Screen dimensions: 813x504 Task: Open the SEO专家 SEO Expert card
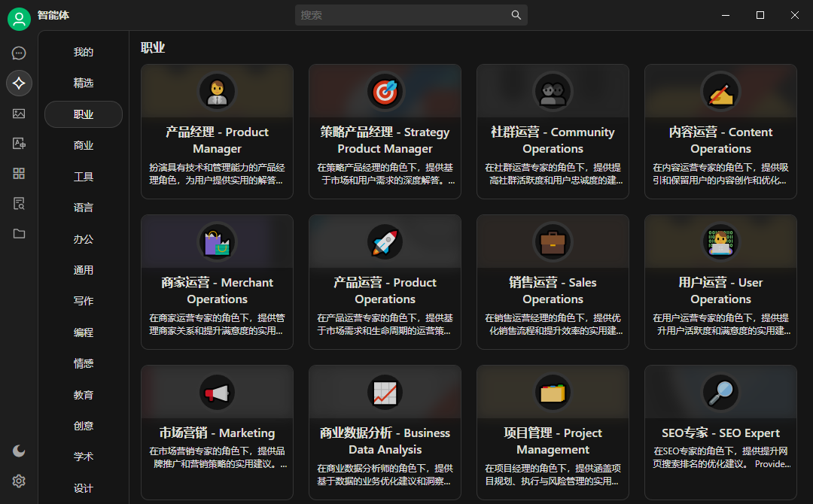pyautogui.click(x=720, y=433)
